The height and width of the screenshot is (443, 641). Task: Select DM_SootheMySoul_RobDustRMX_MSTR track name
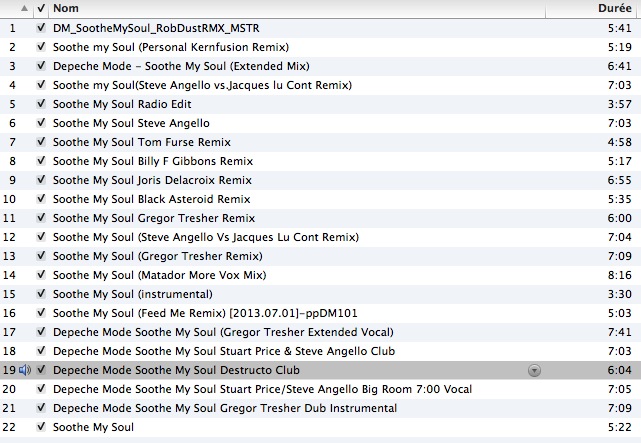tap(156, 28)
